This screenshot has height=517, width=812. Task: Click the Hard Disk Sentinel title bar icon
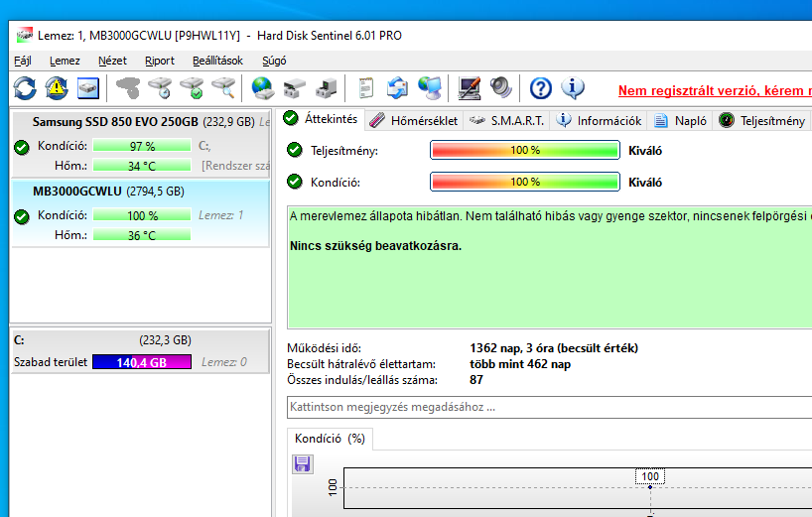point(25,35)
